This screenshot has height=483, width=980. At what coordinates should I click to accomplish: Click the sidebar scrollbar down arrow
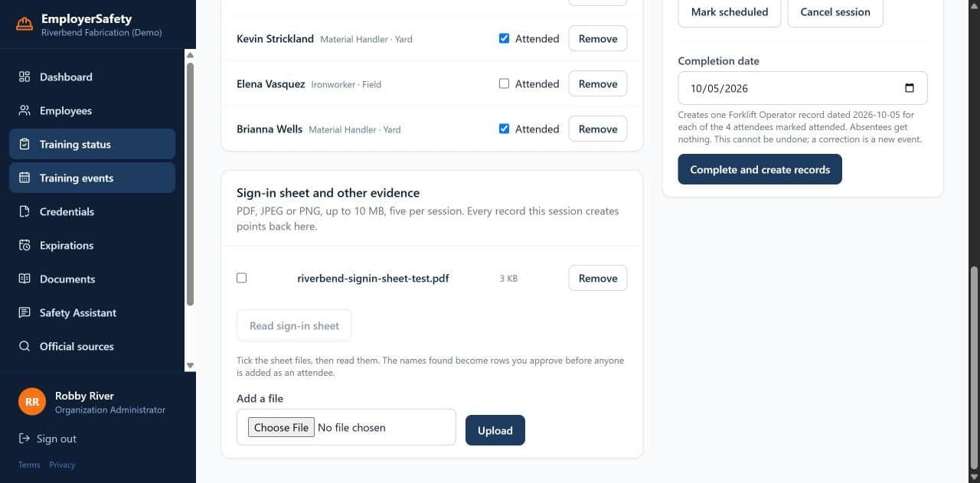[191, 366]
